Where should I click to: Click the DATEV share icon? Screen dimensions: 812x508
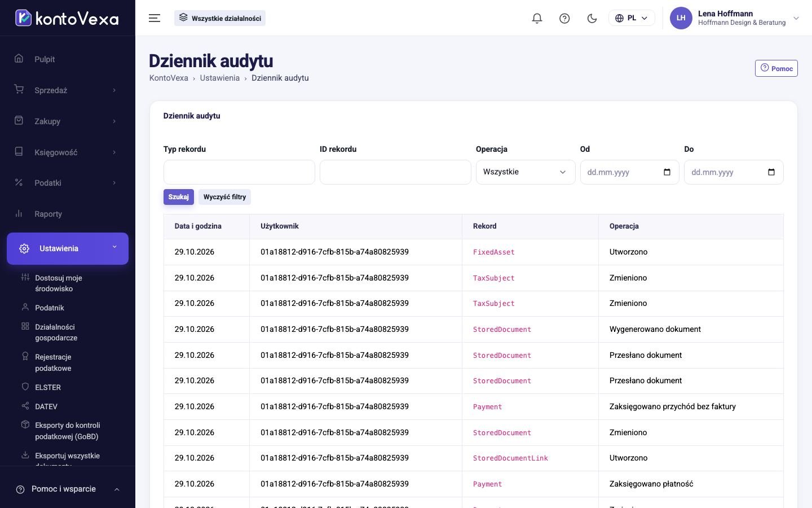coord(25,406)
